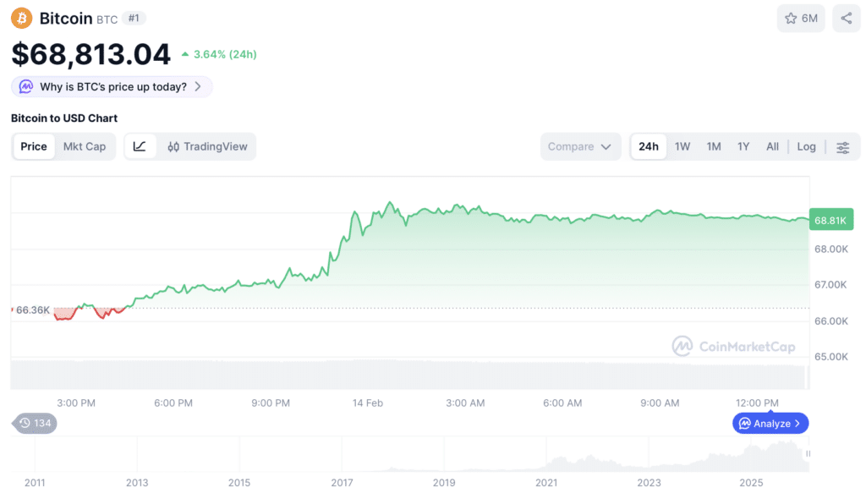
Task: Click the range selector handle by 2025
Action: point(808,454)
